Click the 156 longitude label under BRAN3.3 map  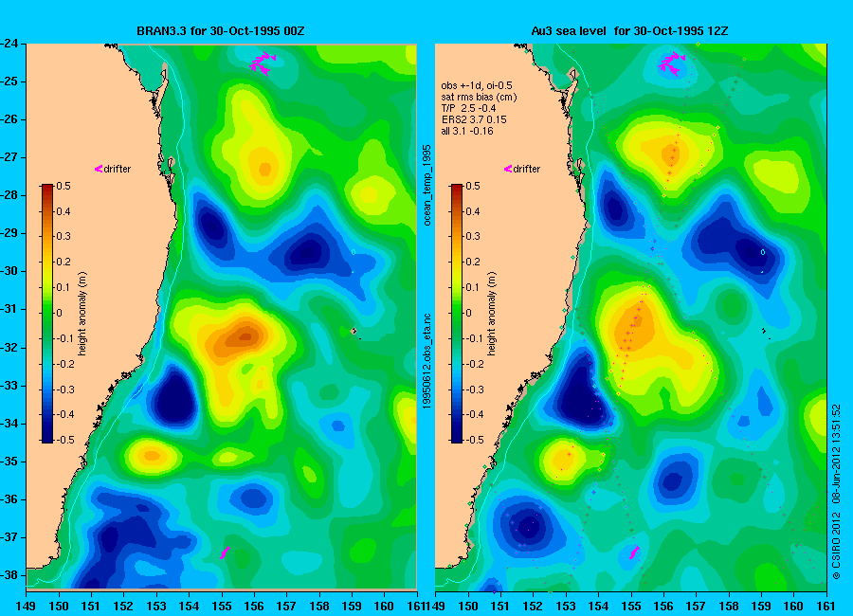(x=254, y=606)
